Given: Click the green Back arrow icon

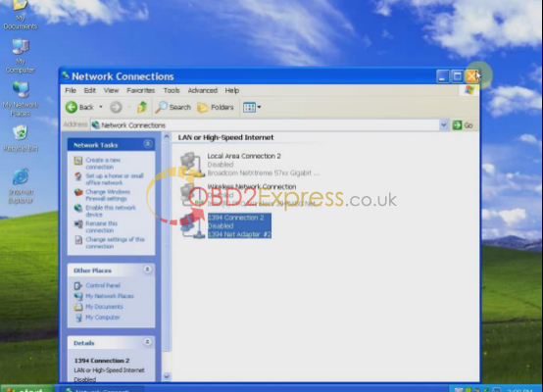Looking at the screenshot, I should click(72, 108).
